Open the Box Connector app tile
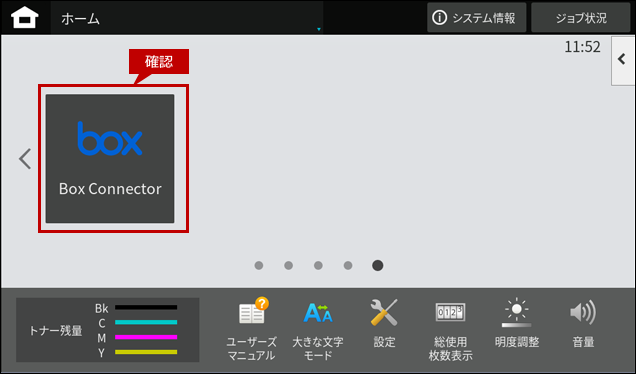The width and height of the screenshot is (636, 374). (x=110, y=159)
